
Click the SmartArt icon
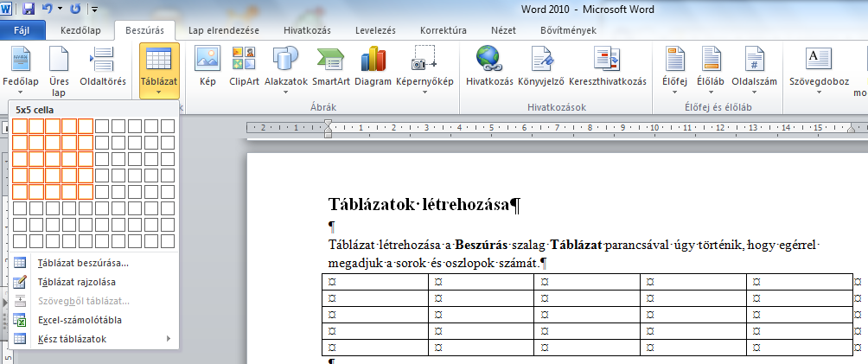coord(330,59)
